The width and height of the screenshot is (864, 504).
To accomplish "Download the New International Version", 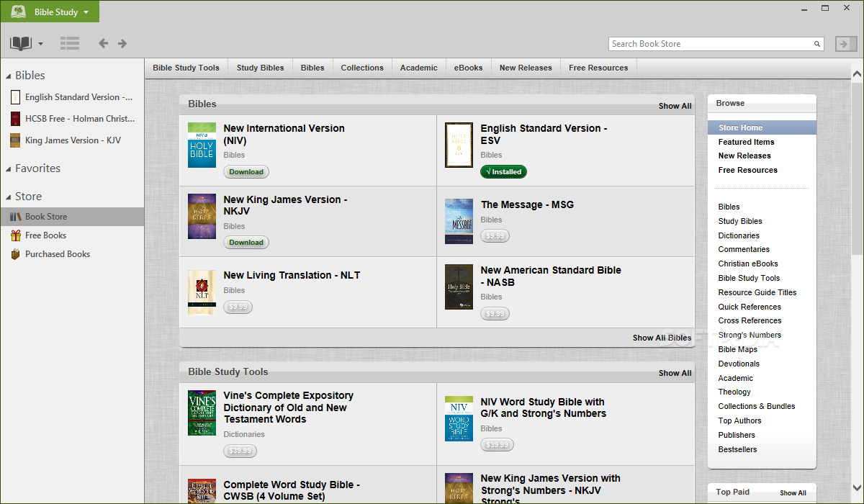I will [246, 172].
